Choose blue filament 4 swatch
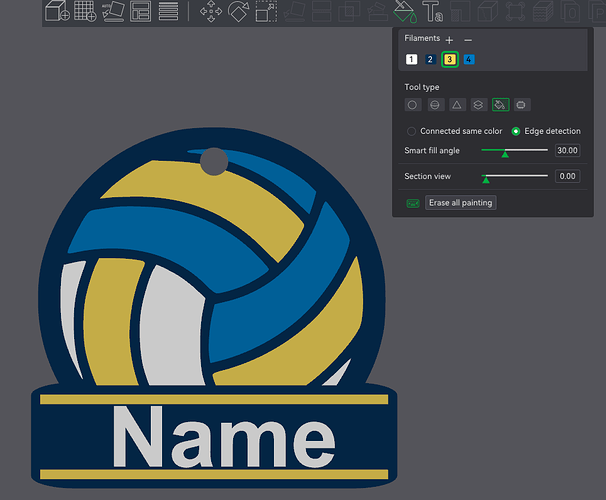The height and width of the screenshot is (500, 606). tap(469, 60)
